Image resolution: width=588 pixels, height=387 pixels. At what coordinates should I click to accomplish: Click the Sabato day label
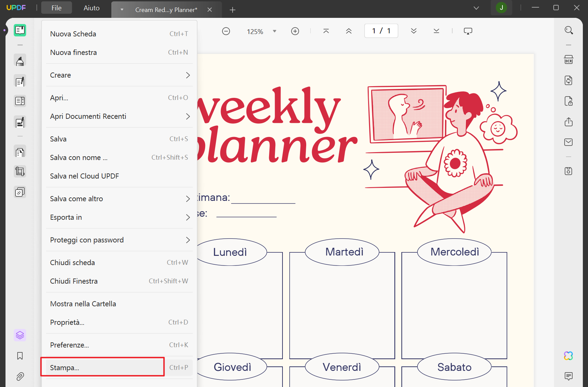coord(454,367)
